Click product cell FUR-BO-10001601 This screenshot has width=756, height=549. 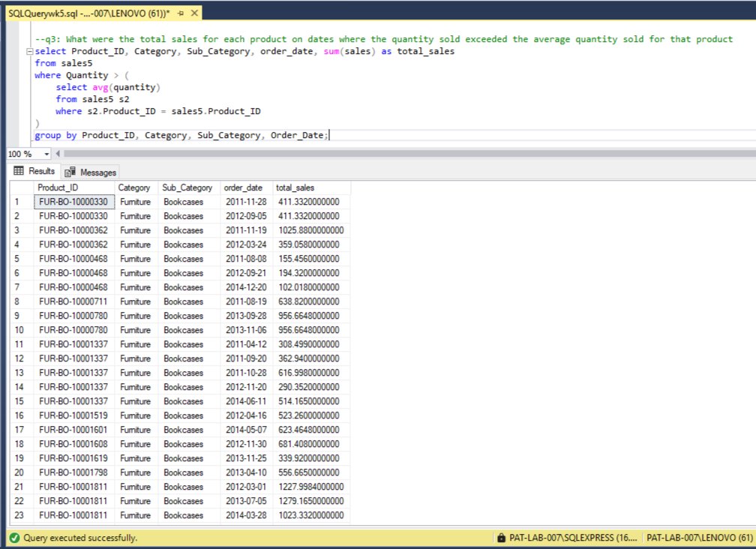pyautogui.click(x=74, y=430)
